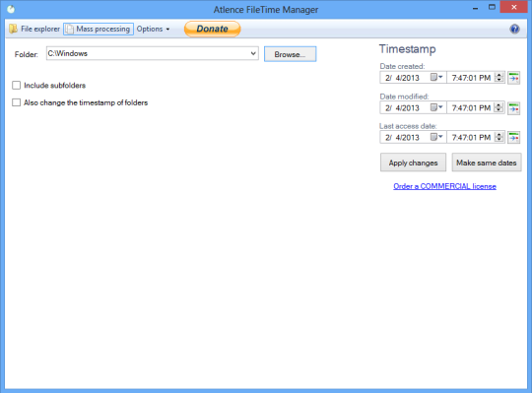The height and width of the screenshot is (393, 532).
Task: Decrease Date created time with down arrow
Action: [x=499, y=81]
